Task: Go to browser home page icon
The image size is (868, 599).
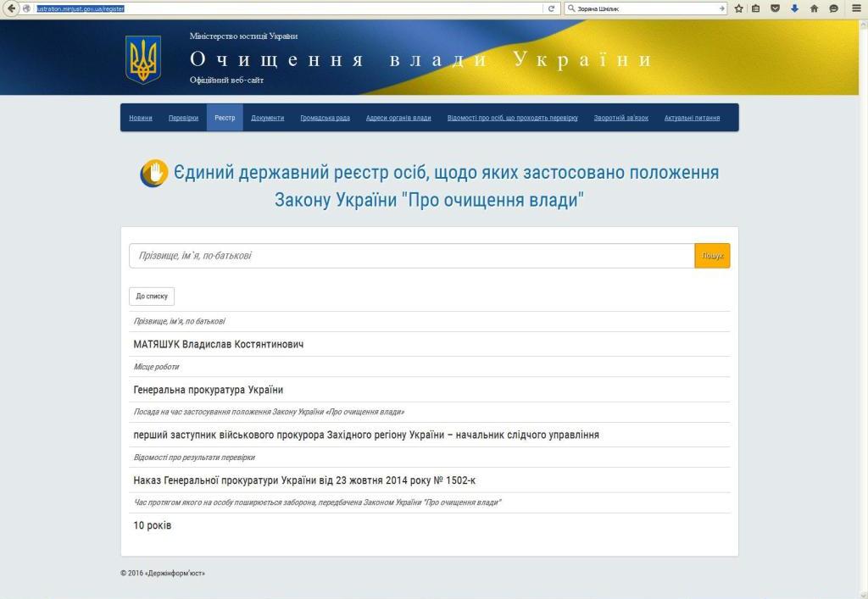Action: (814, 8)
